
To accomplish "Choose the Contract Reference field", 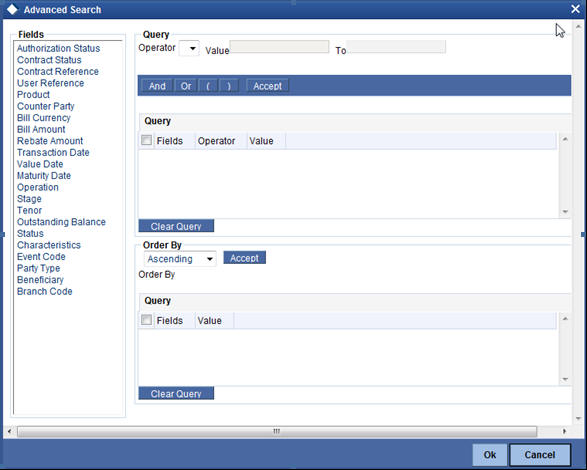I will 58,72.
